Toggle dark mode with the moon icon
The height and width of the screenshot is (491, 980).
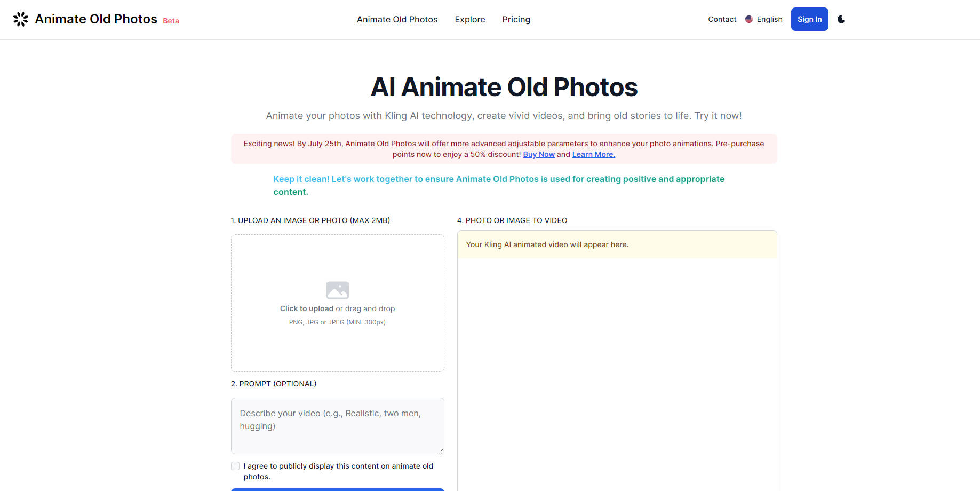841,19
